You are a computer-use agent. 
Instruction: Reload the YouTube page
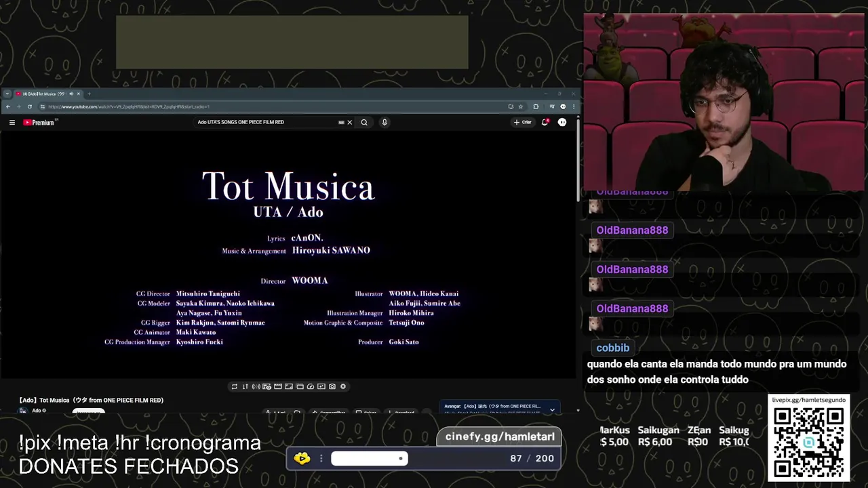click(29, 106)
